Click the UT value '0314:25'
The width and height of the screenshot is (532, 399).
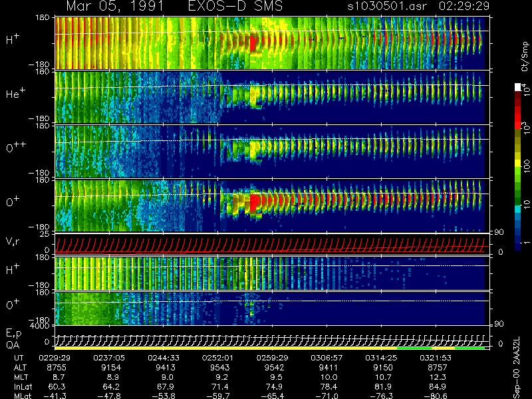tap(381, 358)
